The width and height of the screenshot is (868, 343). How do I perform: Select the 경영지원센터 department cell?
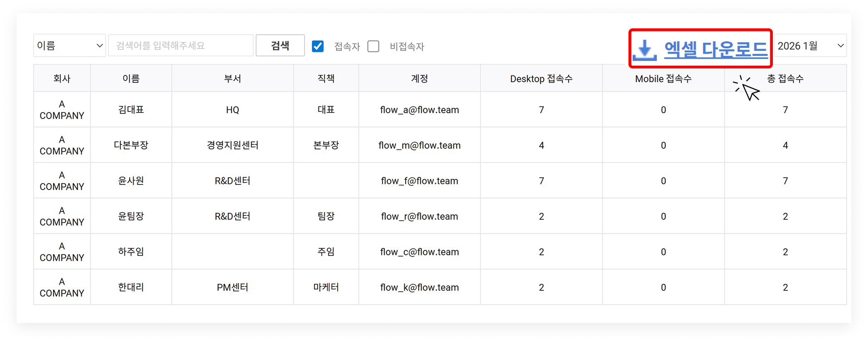[x=232, y=145]
